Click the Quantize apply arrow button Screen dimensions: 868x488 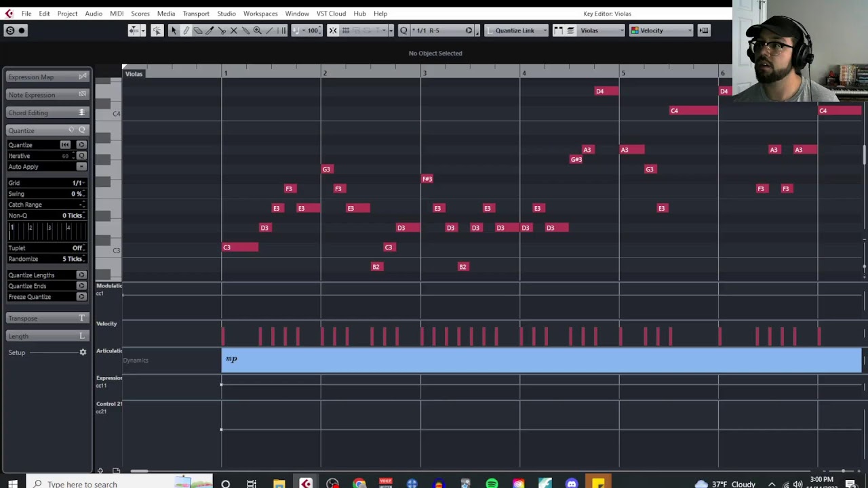(81, 145)
